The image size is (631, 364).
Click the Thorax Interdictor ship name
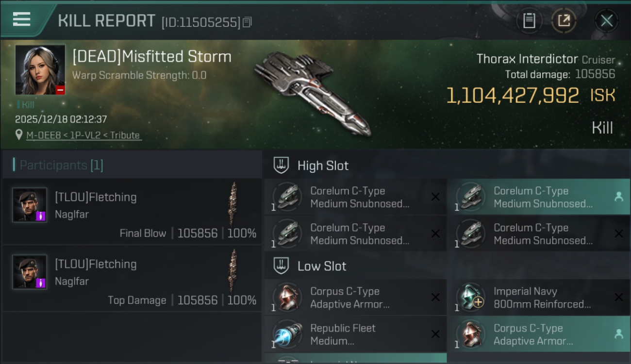[527, 59]
